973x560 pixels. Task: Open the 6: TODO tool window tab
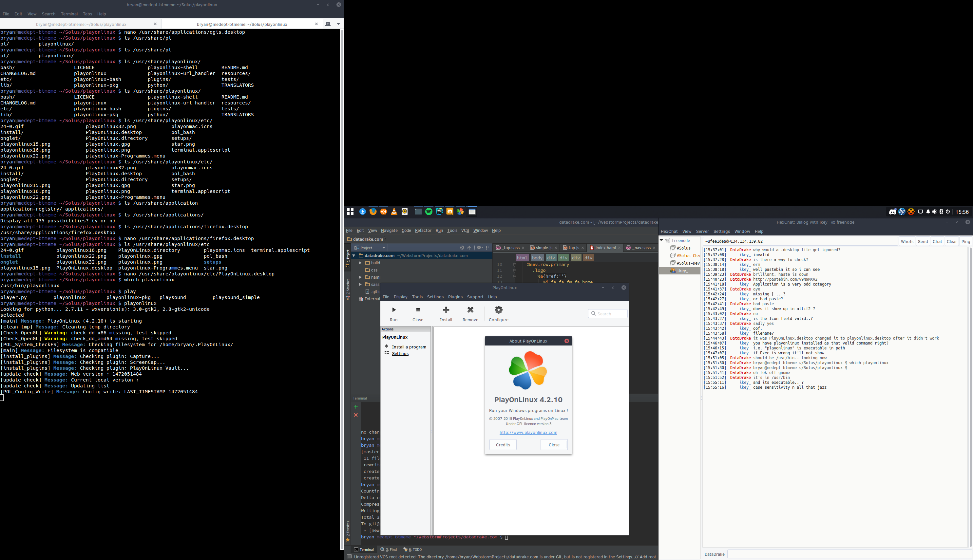412,550
